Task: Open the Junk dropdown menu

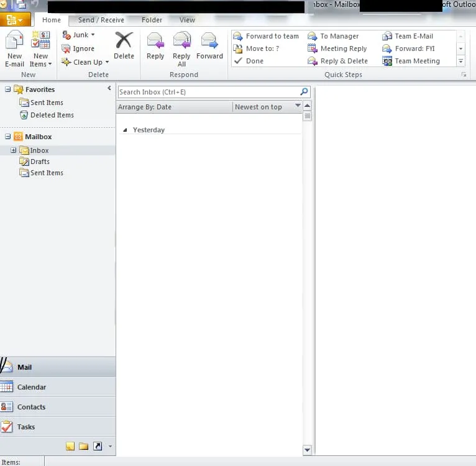Action: (93, 35)
